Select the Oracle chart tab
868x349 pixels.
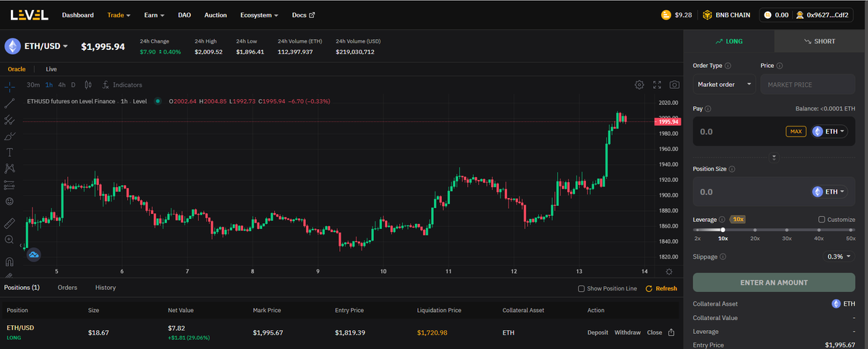pyautogui.click(x=17, y=69)
